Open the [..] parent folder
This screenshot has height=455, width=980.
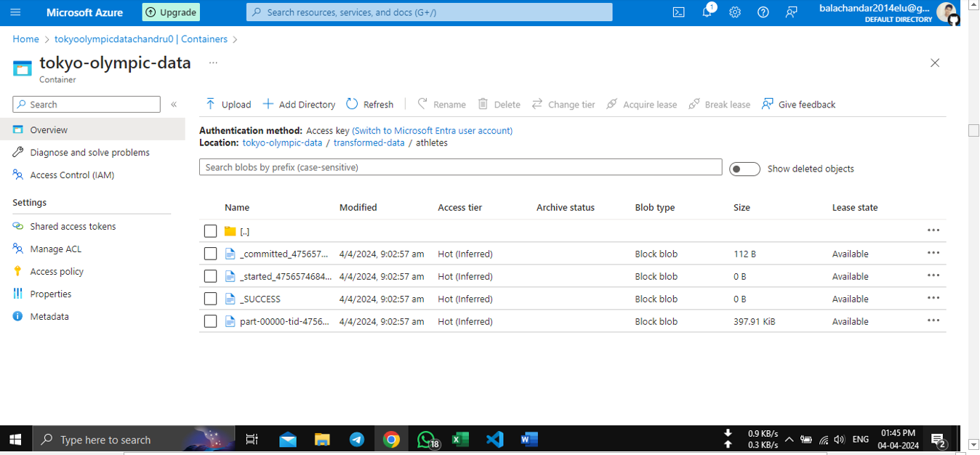click(x=244, y=232)
